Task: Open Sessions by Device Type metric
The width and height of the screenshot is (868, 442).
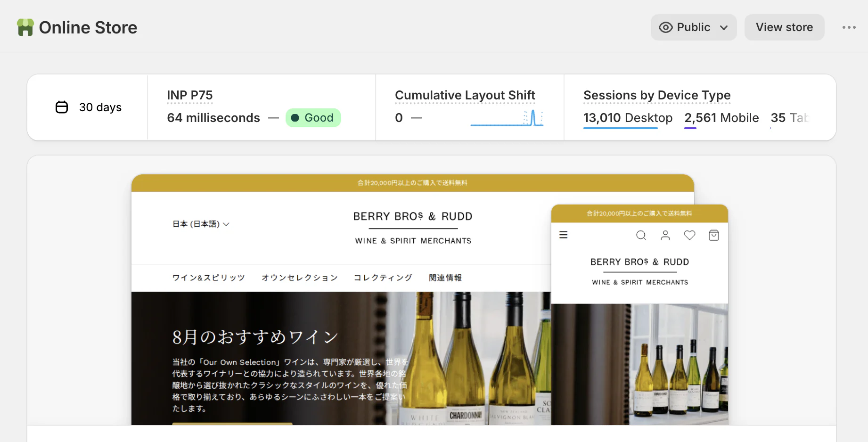Action: click(x=657, y=95)
